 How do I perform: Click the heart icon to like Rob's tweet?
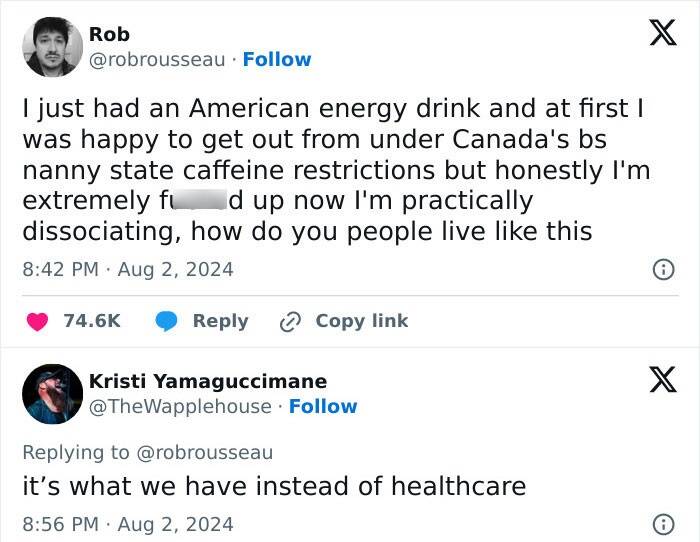[37, 321]
